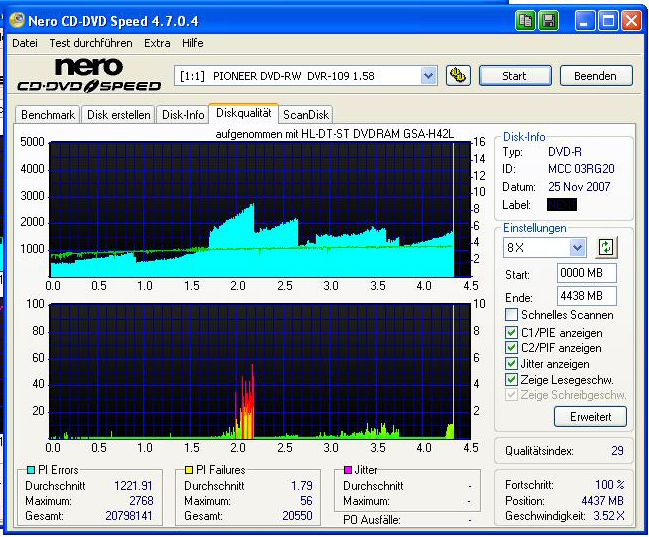Uncheck C1/PIE anzeigen option
Viewport: 649px width, 537px height.
[512, 332]
